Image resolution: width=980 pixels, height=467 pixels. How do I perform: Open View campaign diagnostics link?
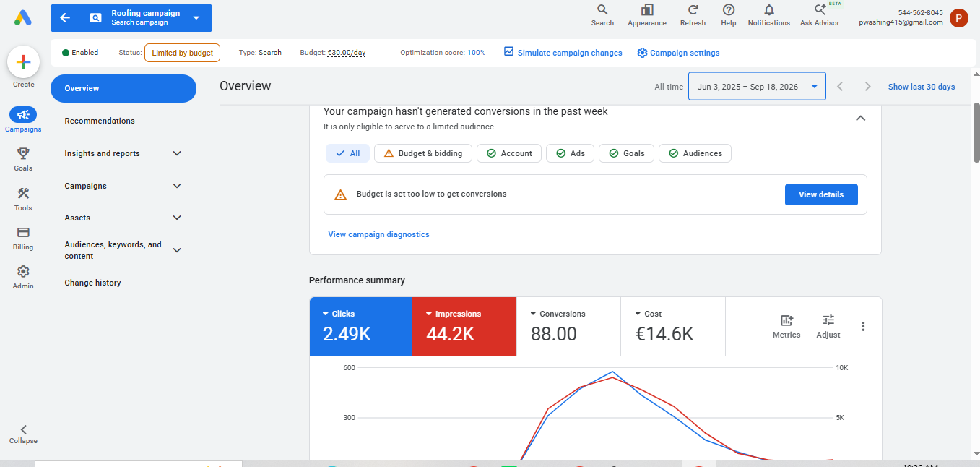(x=378, y=234)
